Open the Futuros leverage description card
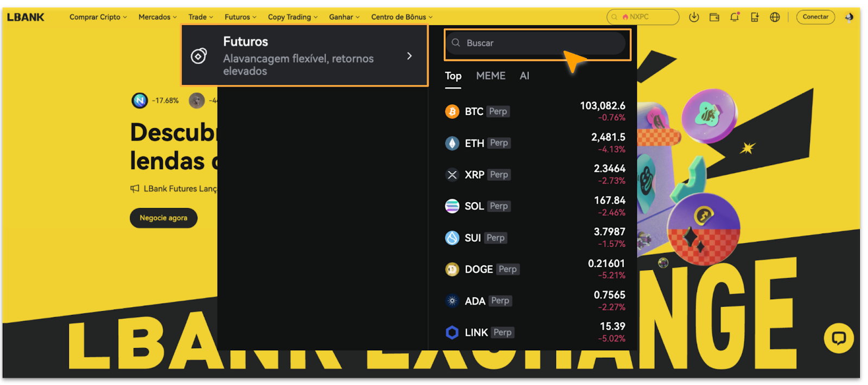Screen dimensions: 868x385 tap(304, 56)
